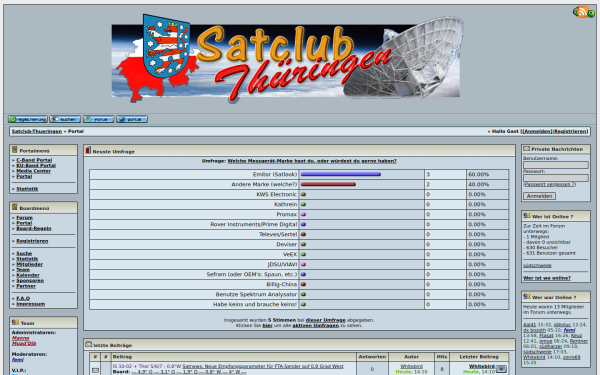Focus the Benutzername input field

click(x=556, y=165)
